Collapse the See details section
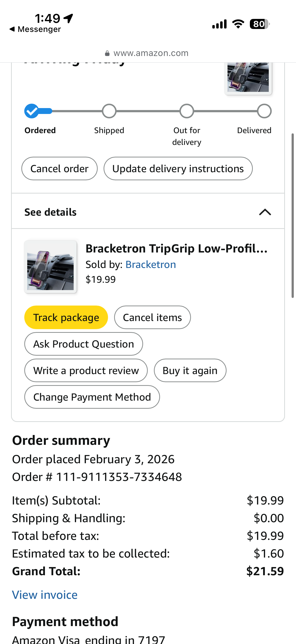Screen dimensions: 296x644 [265, 212]
